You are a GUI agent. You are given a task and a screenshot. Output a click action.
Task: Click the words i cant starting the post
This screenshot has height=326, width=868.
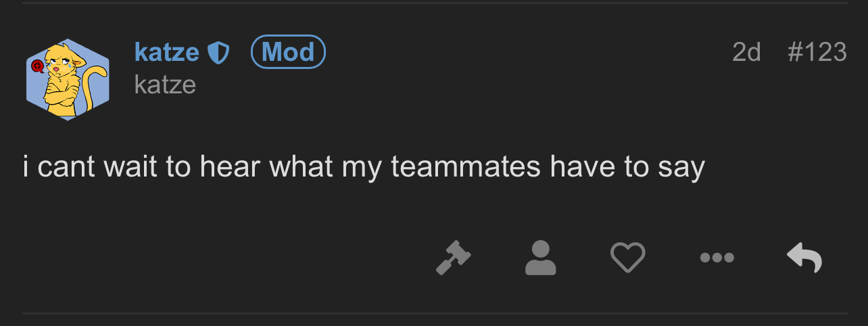coord(58,167)
